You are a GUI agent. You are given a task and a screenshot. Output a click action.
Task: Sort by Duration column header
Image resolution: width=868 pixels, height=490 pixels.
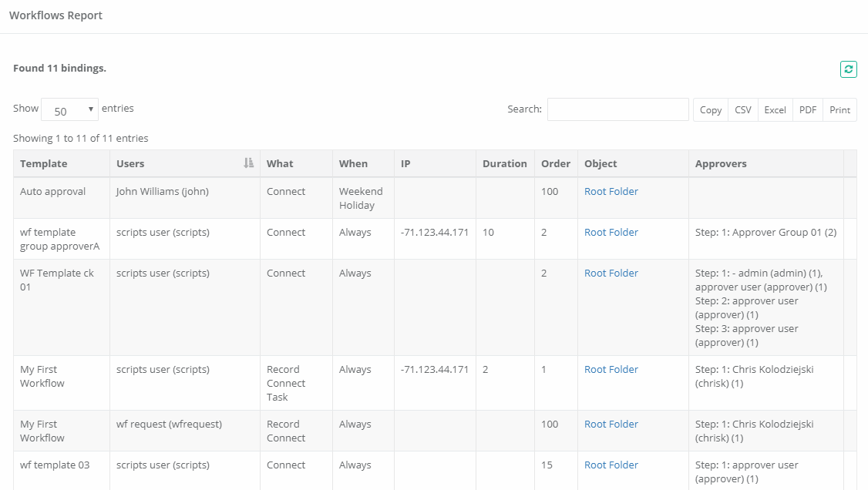pos(505,163)
